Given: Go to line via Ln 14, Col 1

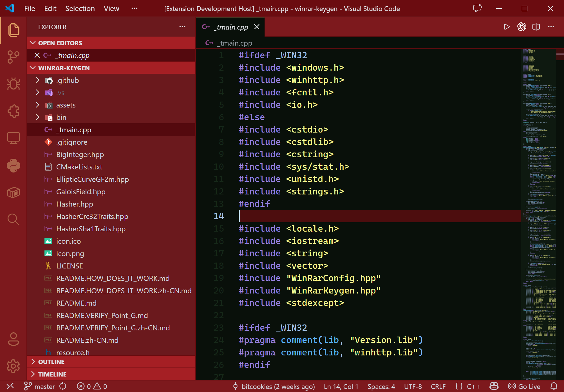Looking at the screenshot, I should 341,386.
